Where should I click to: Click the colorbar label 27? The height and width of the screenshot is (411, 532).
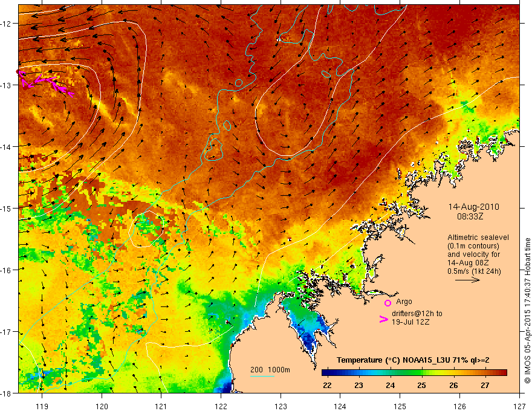tap(485, 385)
